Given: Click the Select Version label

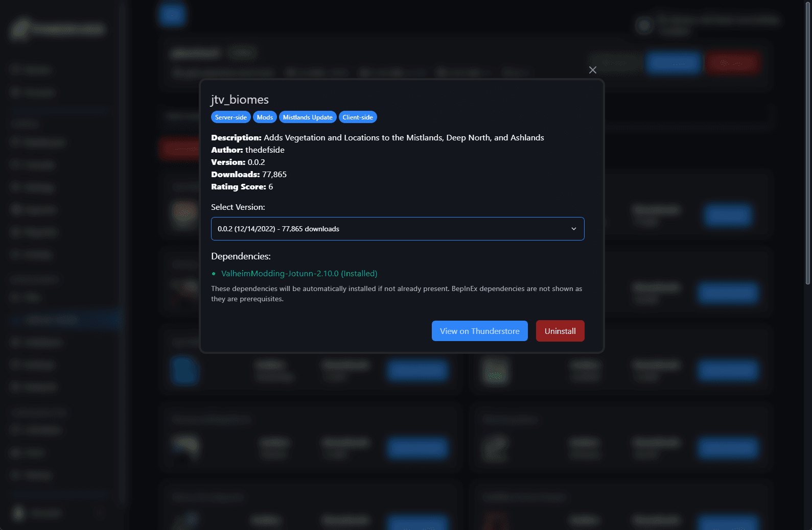Looking at the screenshot, I should click(238, 207).
